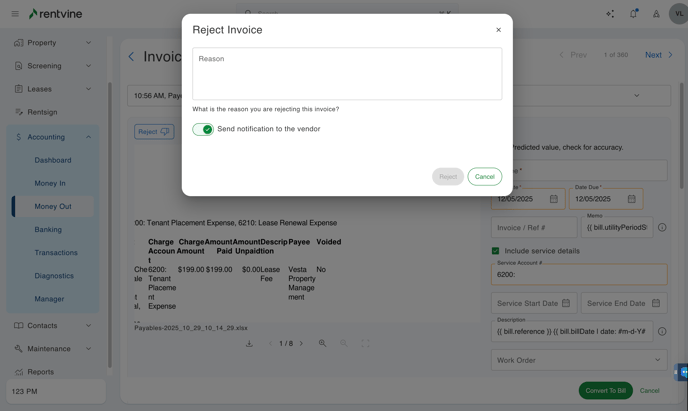Click the Reason text area
688x411 pixels.
347,74
